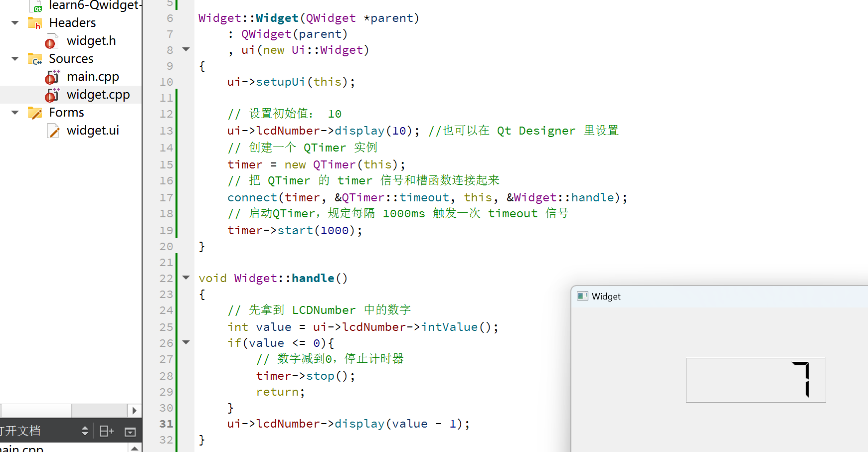868x452 pixels.
Task: Click the widget.h header file icon
Action: (52, 41)
